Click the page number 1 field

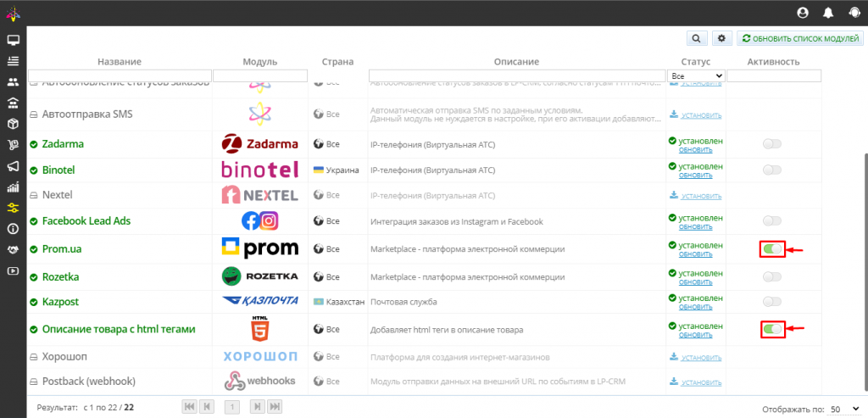232,408
